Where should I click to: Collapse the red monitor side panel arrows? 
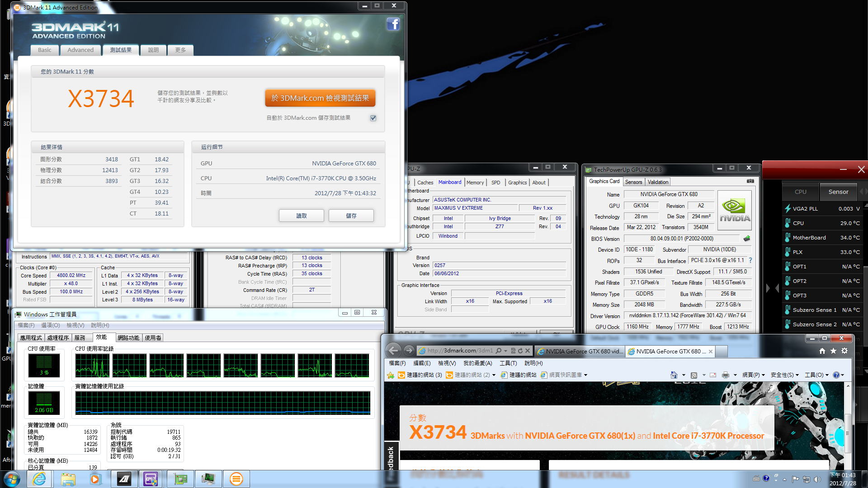pos(773,288)
